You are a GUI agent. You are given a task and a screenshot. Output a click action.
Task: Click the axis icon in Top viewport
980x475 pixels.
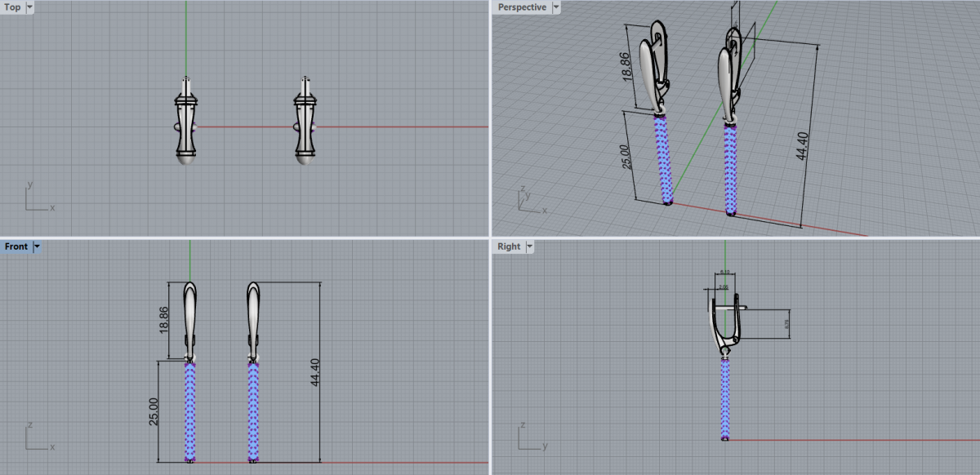coord(36,198)
